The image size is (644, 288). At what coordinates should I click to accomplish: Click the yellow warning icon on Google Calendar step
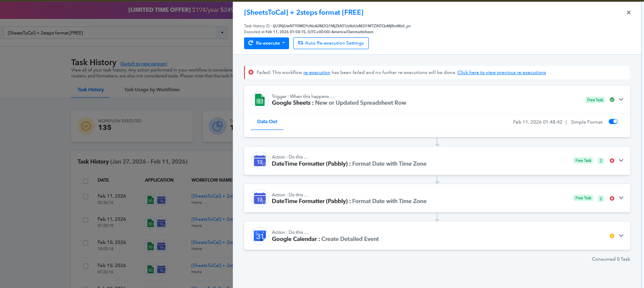point(612,235)
